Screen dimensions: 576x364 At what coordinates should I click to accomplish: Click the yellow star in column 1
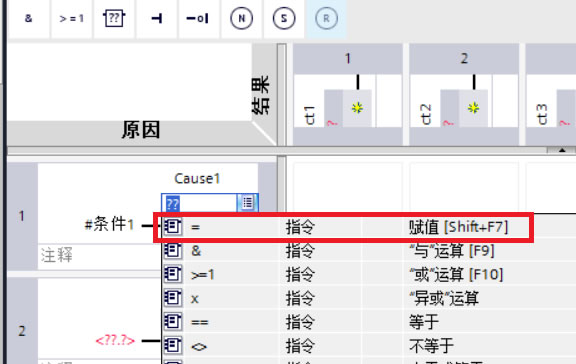(x=357, y=108)
